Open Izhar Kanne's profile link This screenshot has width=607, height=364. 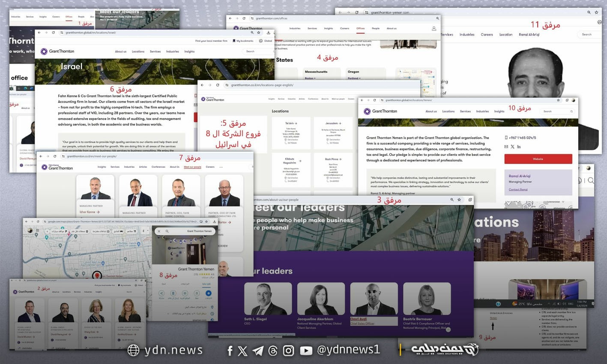click(89, 212)
